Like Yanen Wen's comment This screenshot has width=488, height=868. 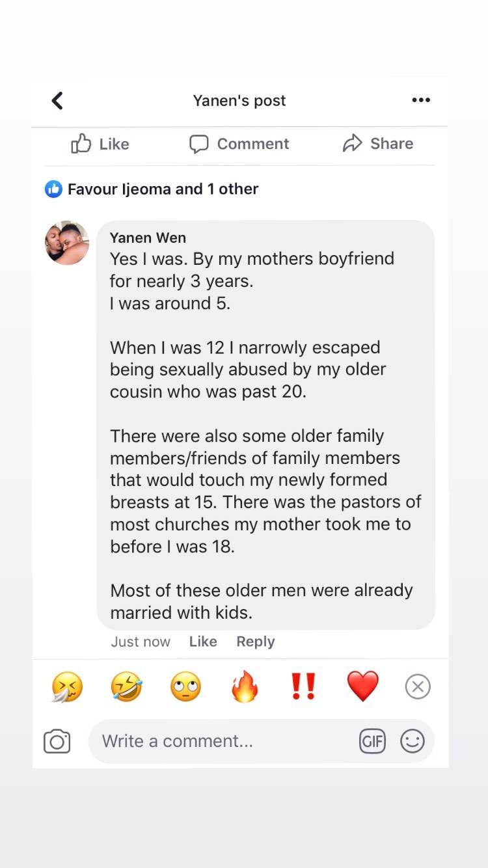pos(203,642)
